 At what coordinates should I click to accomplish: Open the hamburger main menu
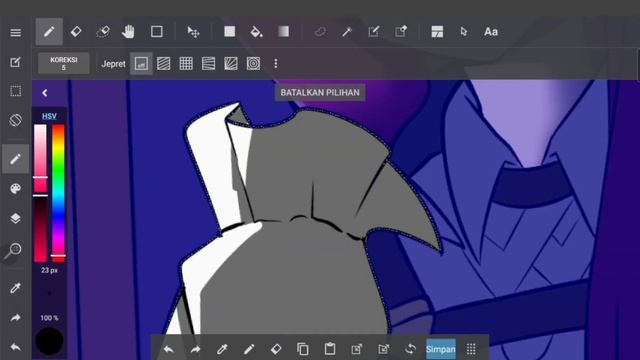point(16,32)
